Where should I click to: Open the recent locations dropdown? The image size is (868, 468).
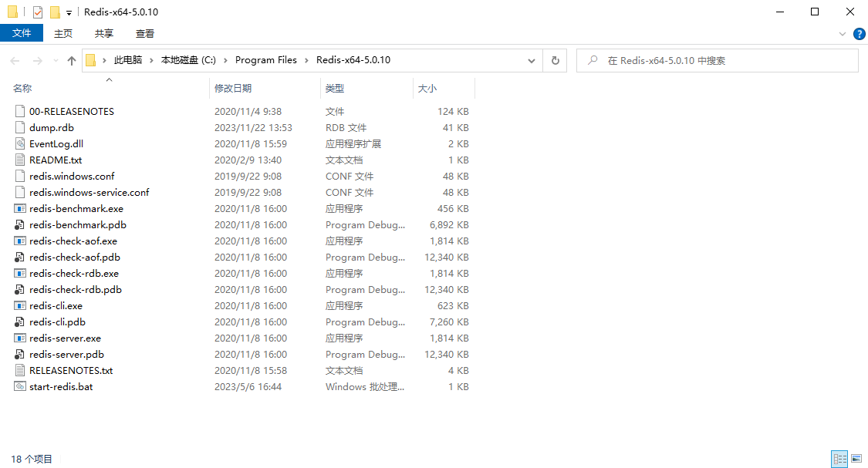[55, 61]
